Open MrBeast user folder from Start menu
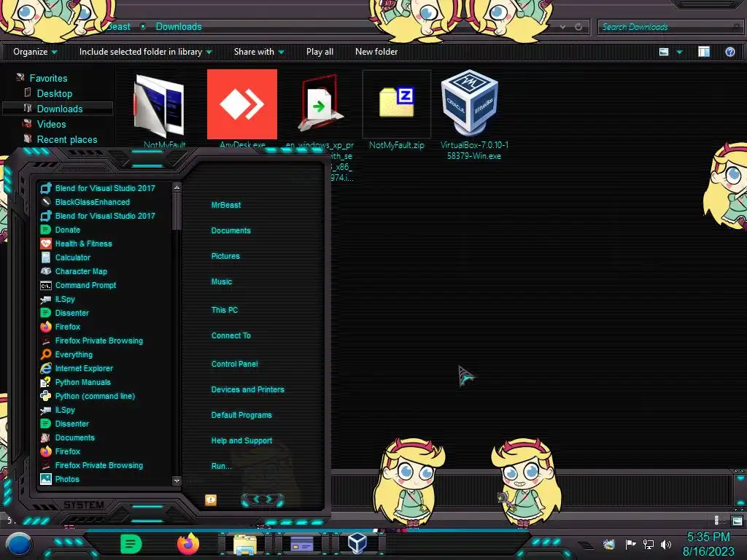This screenshot has height=560, width=747. [x=226, y=205]
